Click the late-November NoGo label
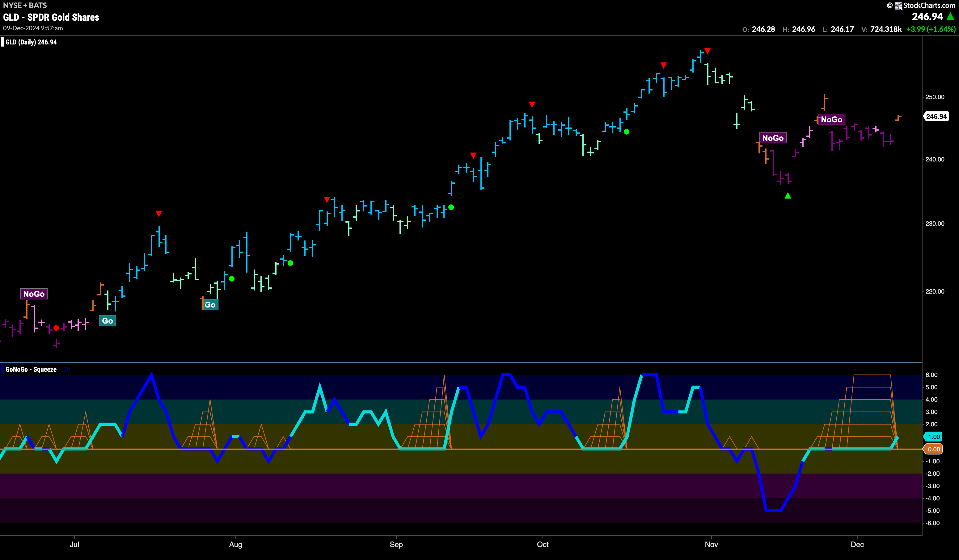Viewport: 959px width, 560px height. tap(831, 119)
